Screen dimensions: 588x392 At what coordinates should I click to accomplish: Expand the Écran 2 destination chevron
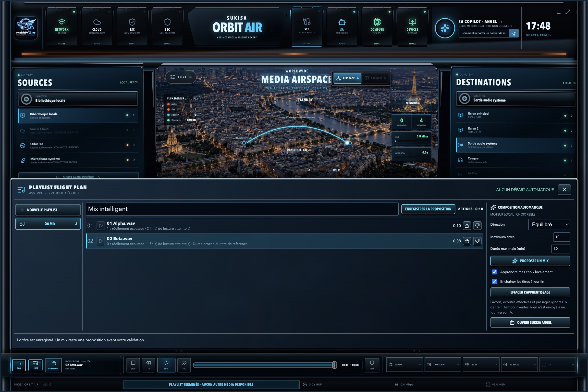click(x=572, y=131)
